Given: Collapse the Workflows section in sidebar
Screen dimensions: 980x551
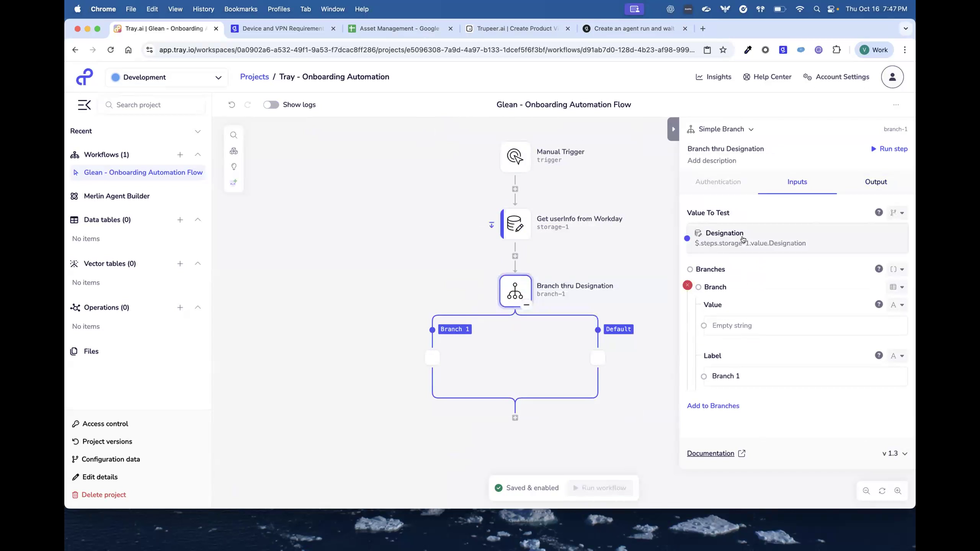Looking at the screenshot, I should [198, 155].
